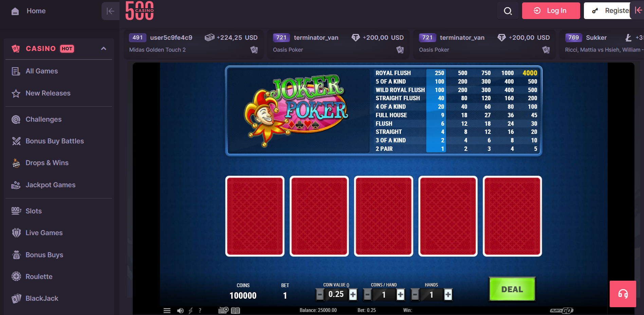Increase the coin value
Image resolution: width=644 pixels, height=315 pixels.
(x=353, y=295)
